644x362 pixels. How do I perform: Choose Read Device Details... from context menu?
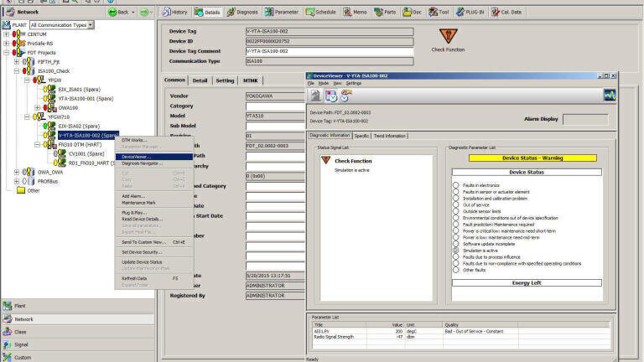[154, 220]
